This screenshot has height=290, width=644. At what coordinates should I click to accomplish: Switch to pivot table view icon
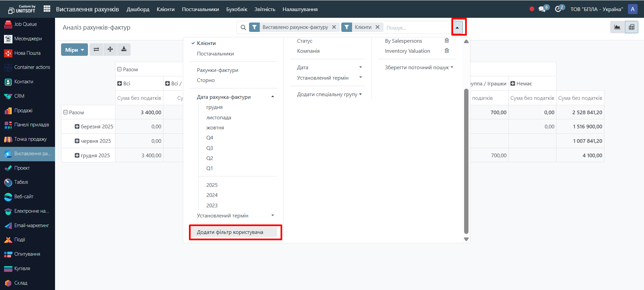tap(631, 27)
